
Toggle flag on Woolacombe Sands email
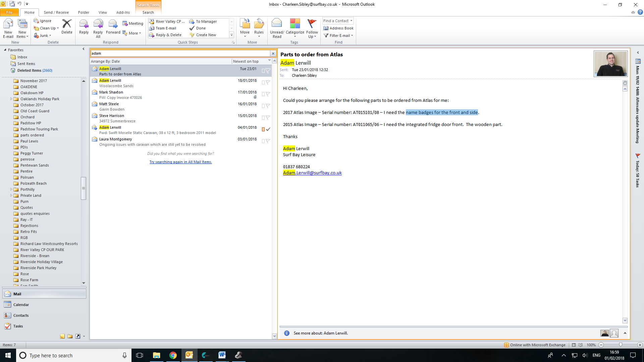(x=268, y=82)
